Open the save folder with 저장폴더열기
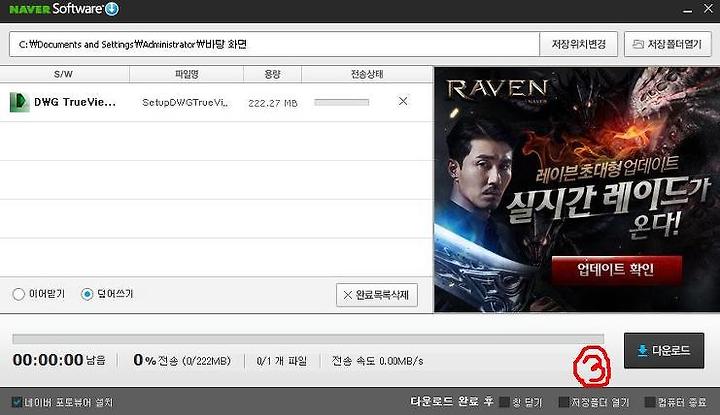Image resolution: width=720 pixels, height=415 pixels. coord(668,44)
